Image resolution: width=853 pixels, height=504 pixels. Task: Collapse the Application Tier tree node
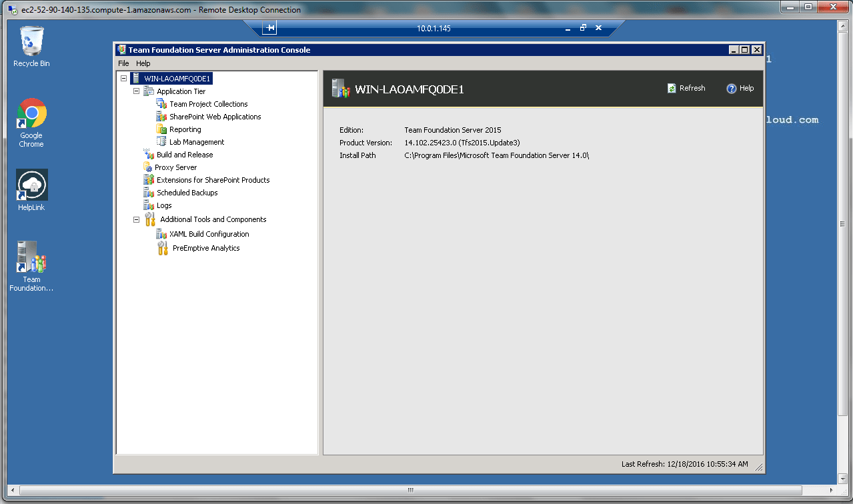coord(137,91)
